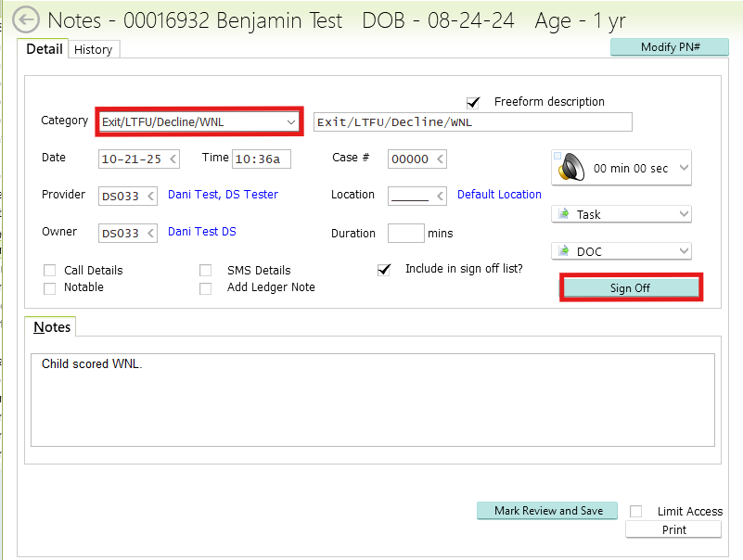Click the Task document icon
This screenshot has width=743, height=560.
click(x=562, y=214)
